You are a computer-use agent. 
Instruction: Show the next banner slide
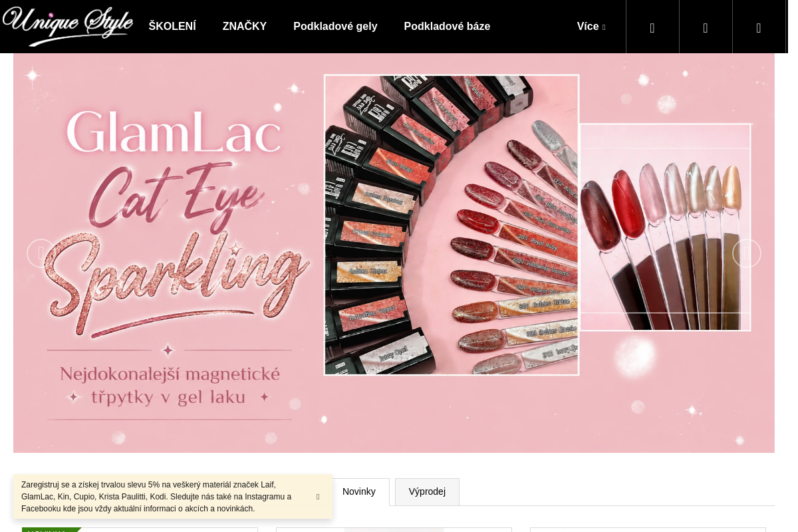click(x=747, y=253)
